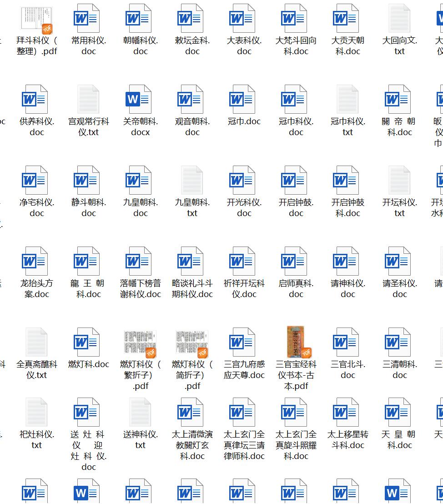
Task: Click the 三清朝科.doc icon
Action: (398, 343)
